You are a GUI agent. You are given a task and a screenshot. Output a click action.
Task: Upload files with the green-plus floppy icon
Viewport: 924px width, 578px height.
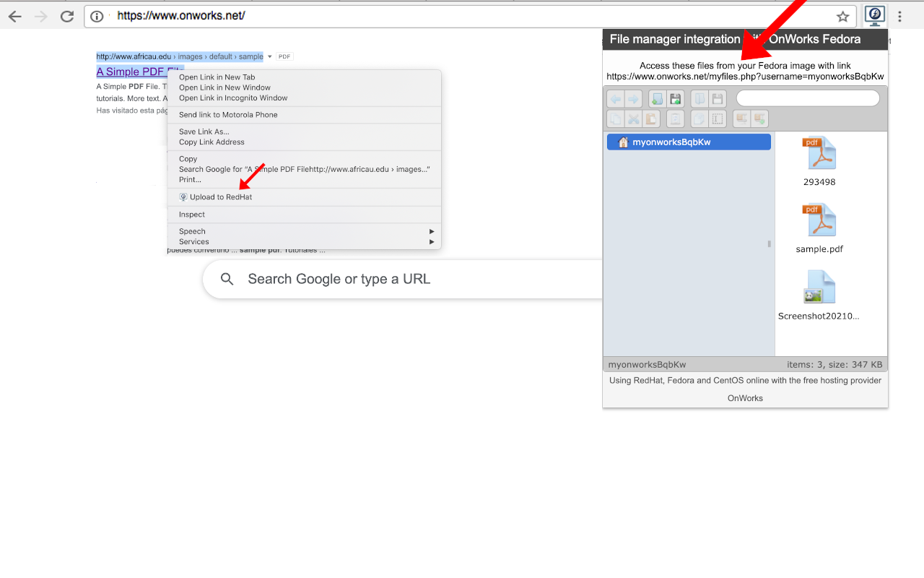tap(676, 99)
